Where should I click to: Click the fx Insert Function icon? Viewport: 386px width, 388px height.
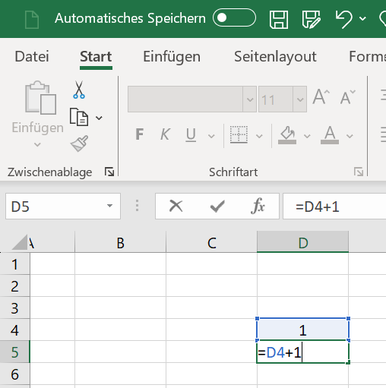pos(258,206)
